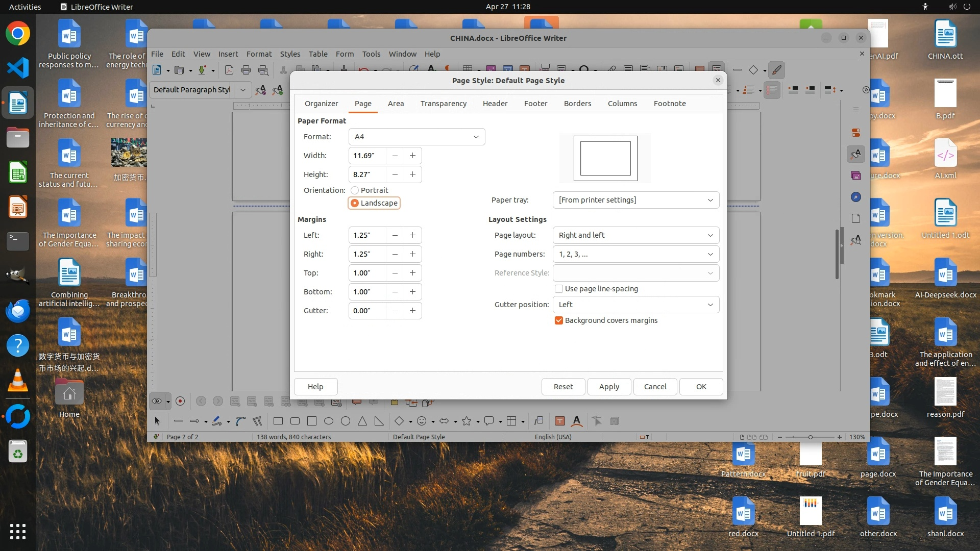Choose the Star shapes tool

coord(467,421)
